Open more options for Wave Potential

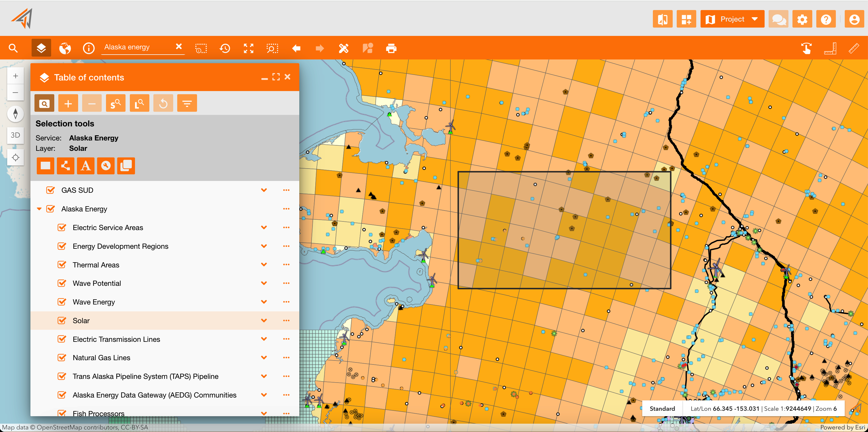pos(286,283)
